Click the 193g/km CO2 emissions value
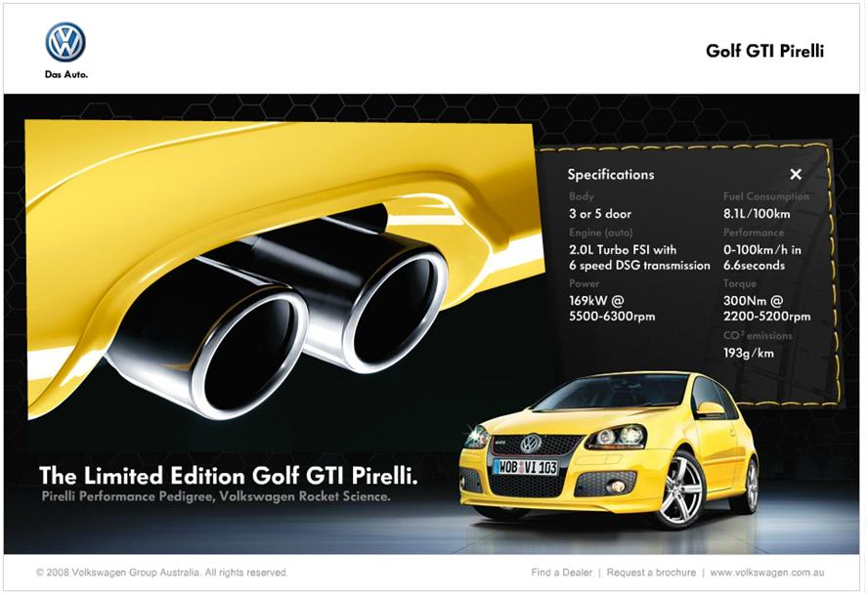This screenshot has height=595, width=868. coord(748,353)
